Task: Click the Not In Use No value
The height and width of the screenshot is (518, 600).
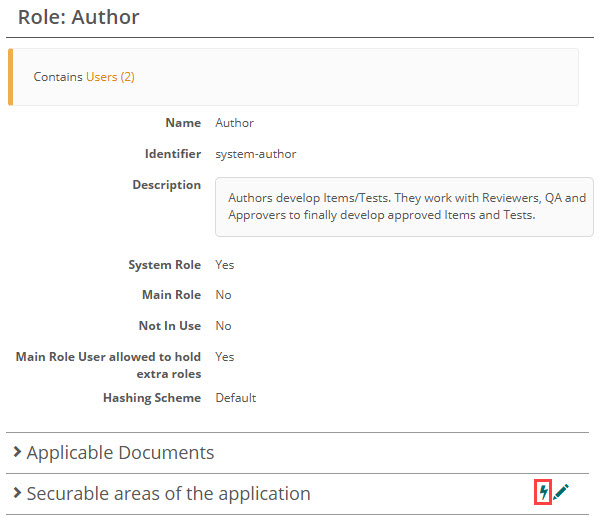Action: point(223,326)
